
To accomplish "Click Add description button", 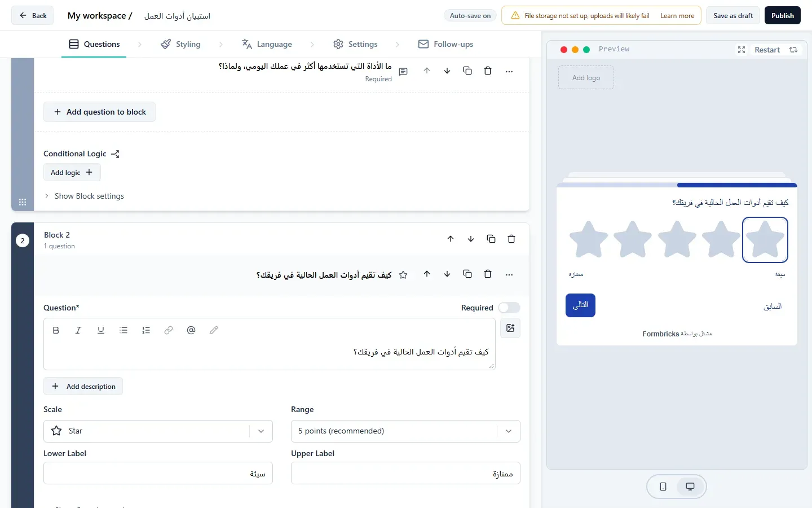I will coord(83,387).
